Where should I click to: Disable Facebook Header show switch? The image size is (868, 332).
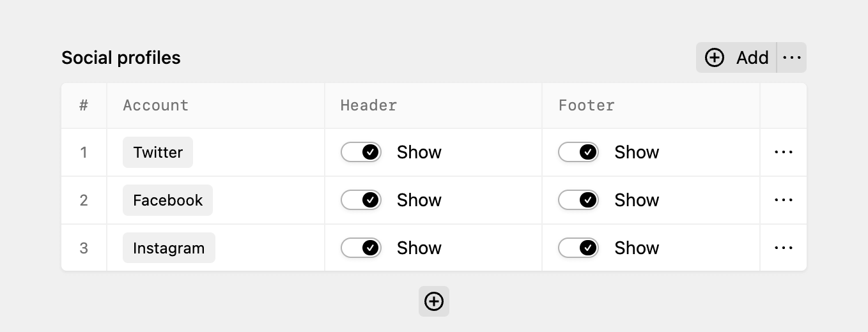click(361, 200)
